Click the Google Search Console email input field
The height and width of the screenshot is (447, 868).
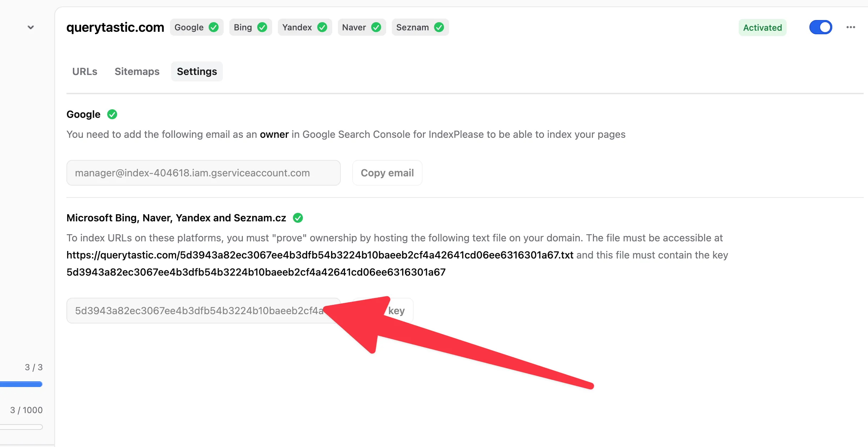[203, 172]
